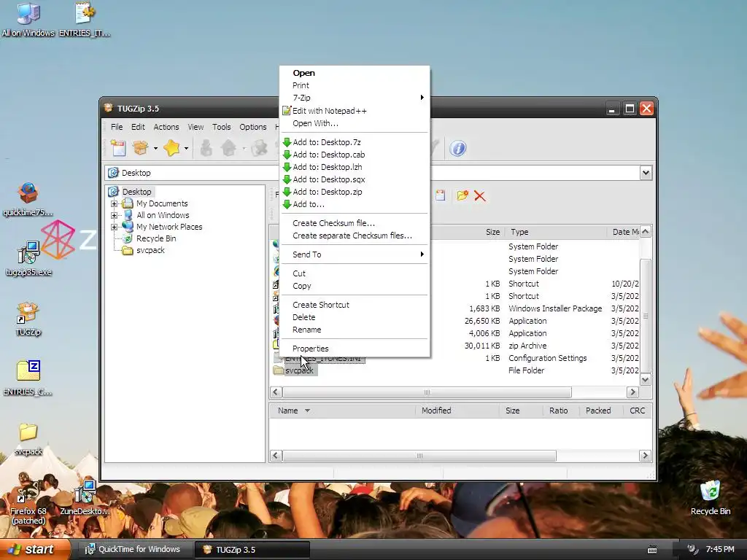Screen dimensions: 747x560
Task: Choose Copy in context menu
Action: click(355, 286)
